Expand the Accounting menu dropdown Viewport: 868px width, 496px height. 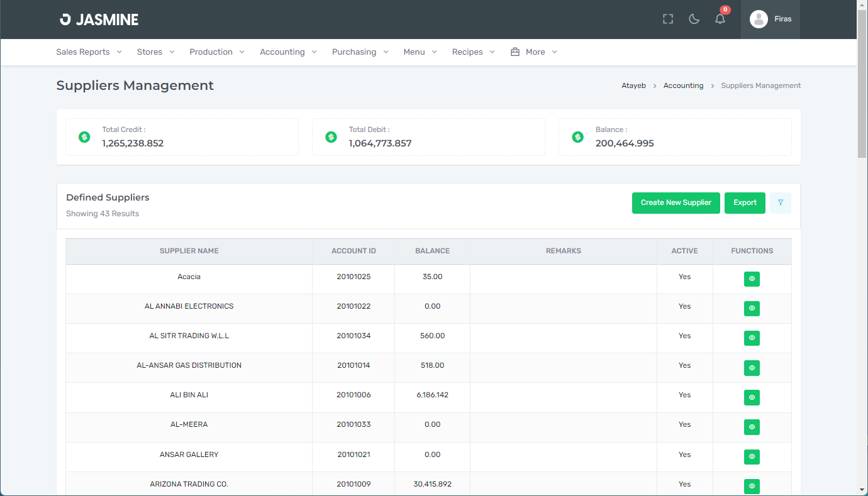click(288, 52)
